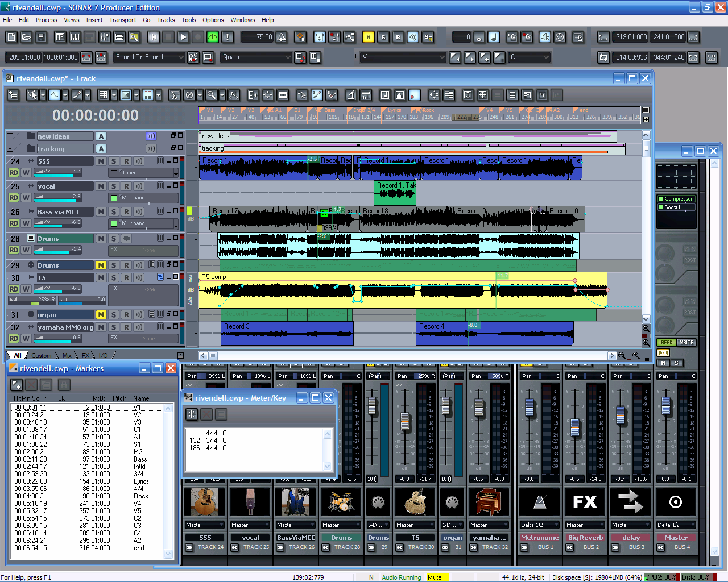Click the 555 guitar track icon
Screen dimensions: 728x582
click(x=205, y=502)
